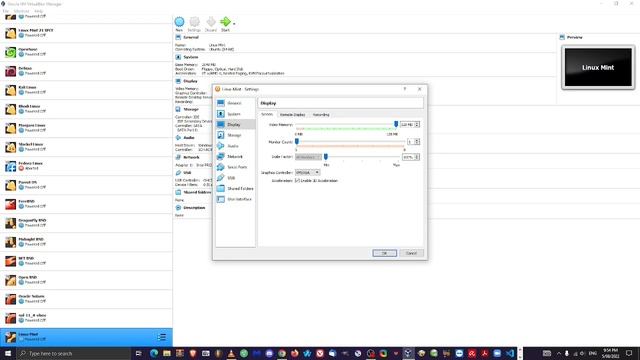Select the Parrot OS virtual machine
This screenshot has height=360, width=640.
(86, 185)
